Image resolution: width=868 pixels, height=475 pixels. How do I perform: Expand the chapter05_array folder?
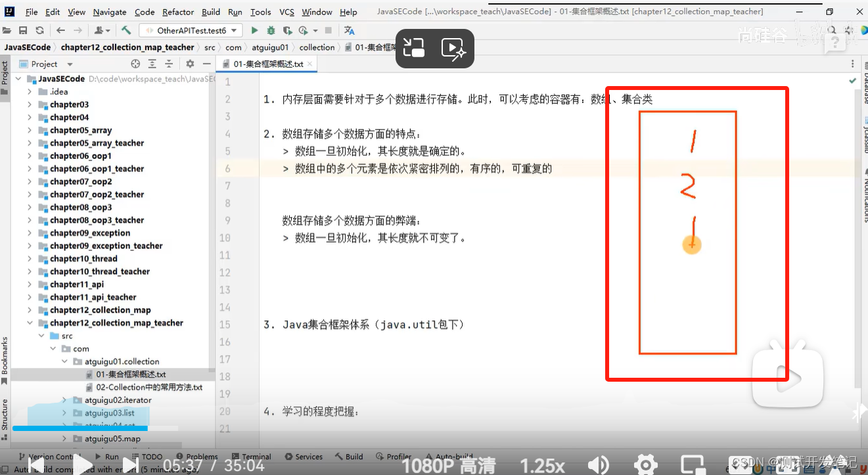[30, 130]
